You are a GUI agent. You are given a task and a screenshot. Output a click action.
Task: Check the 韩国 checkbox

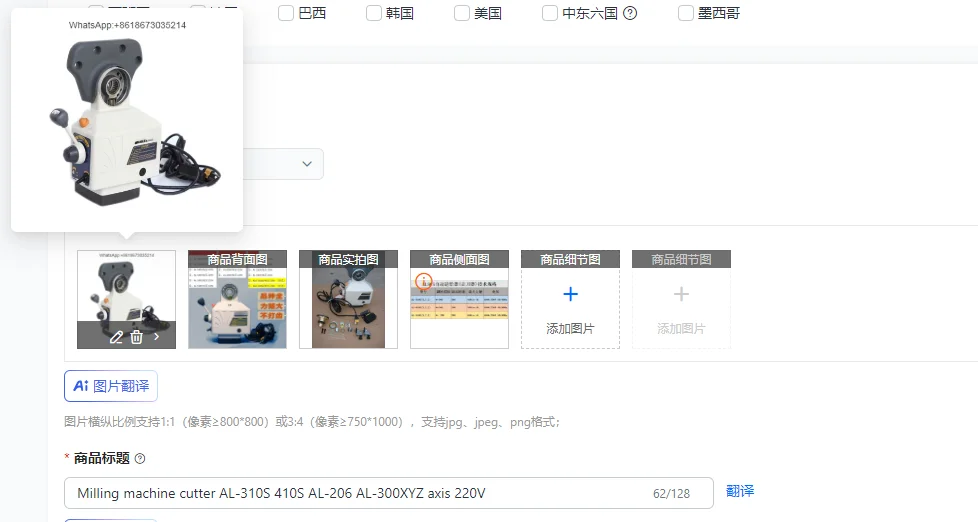pos(374,13)
